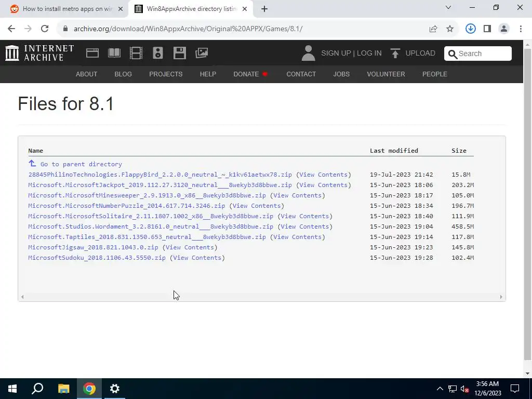Click the upload arrow icon

coord(395,54)
